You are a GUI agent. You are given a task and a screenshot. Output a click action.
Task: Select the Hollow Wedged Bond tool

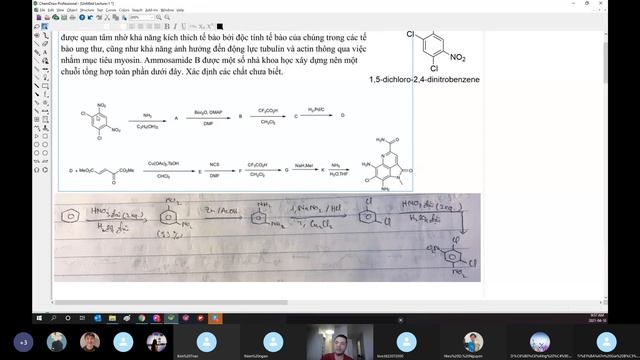click(37, 102)
